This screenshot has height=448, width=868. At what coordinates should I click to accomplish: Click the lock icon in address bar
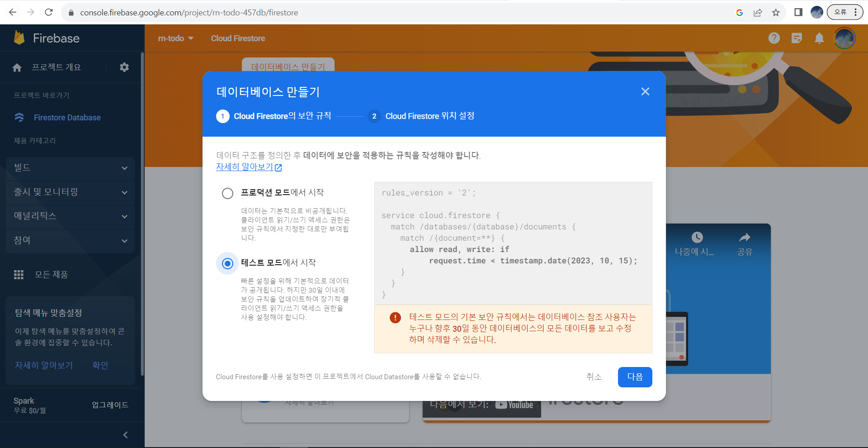point(71,13)
